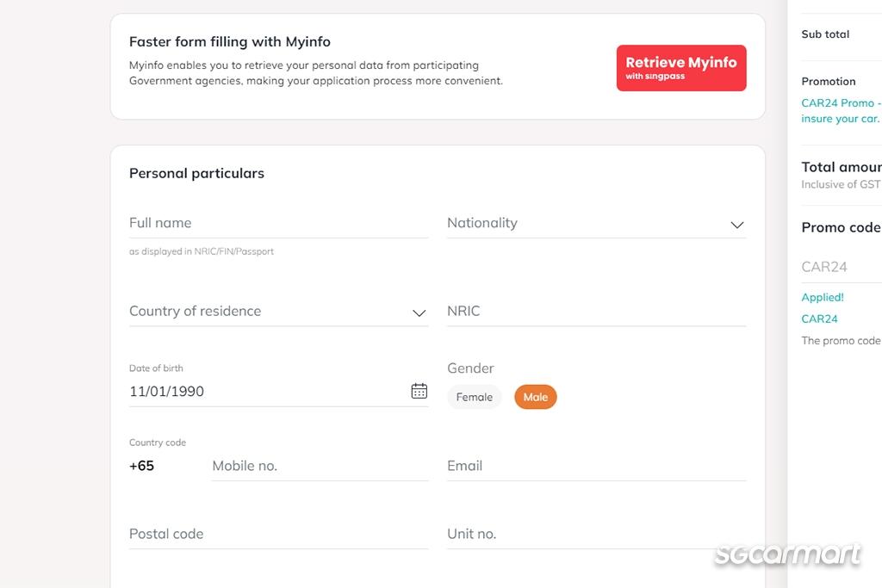Click the sgCarMart watermark logo
882x588 pixels.
pos(787,555)
